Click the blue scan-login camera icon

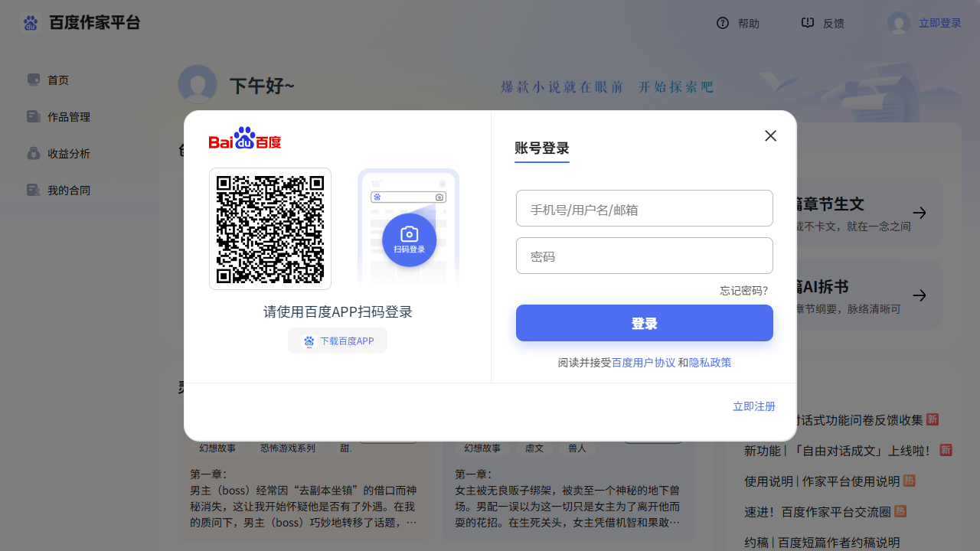pos(409,240)
